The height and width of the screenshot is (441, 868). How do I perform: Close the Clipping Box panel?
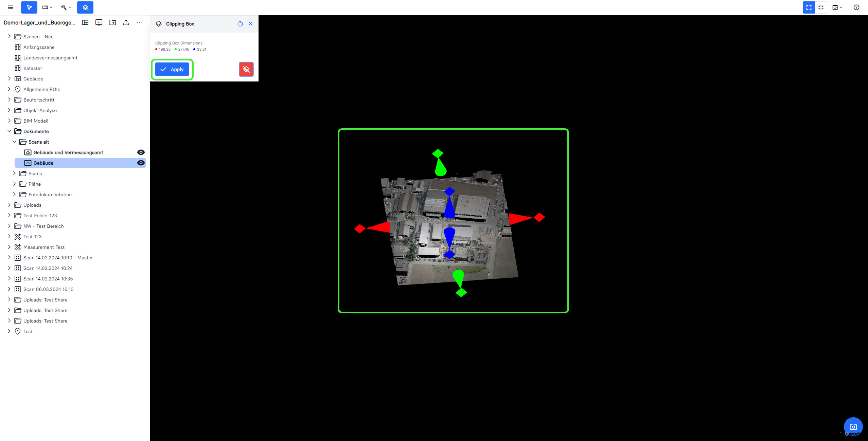(x=251, y=24)
